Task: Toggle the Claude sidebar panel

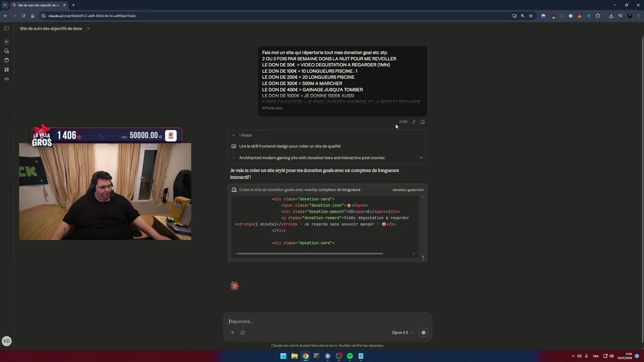Action: tap(7, 29)
